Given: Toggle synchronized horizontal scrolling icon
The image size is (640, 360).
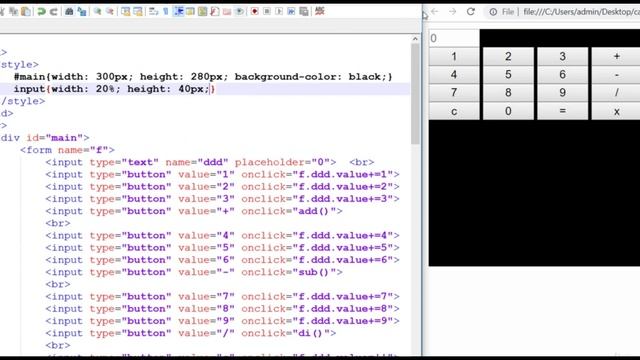Looking at the screenshot, I should [x=138, y=11].
